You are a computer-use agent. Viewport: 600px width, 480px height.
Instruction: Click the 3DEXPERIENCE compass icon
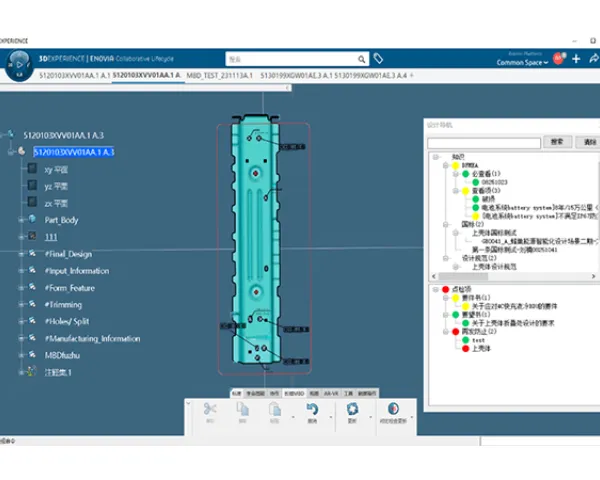pos(19,65)
